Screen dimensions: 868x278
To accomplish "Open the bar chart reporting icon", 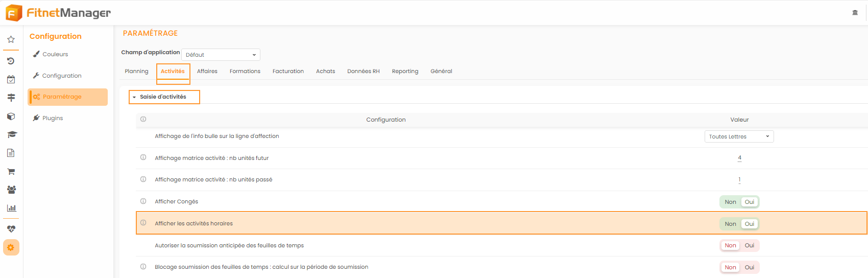I will point(11,208).
